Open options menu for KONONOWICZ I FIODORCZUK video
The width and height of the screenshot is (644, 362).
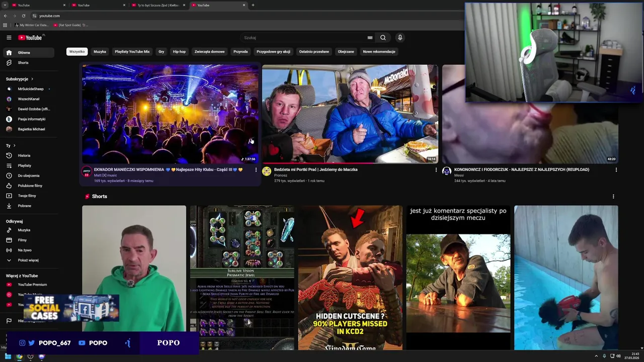616,170
